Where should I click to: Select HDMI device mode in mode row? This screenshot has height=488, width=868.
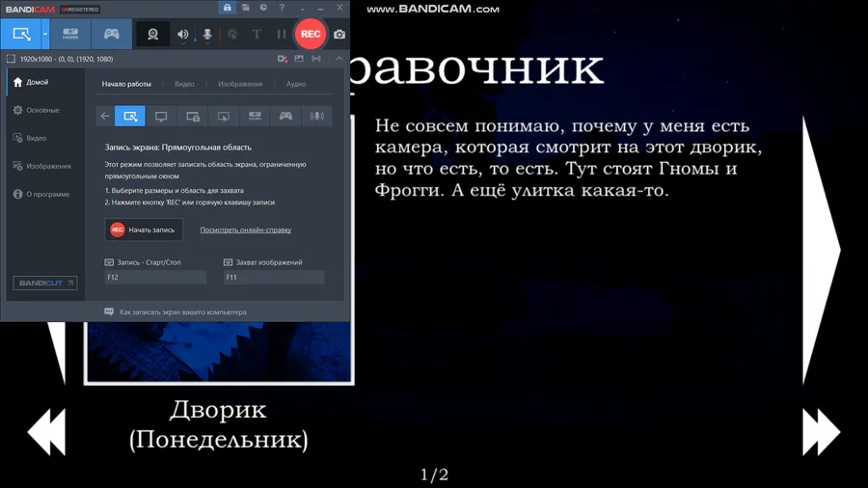tap(255, 116)
